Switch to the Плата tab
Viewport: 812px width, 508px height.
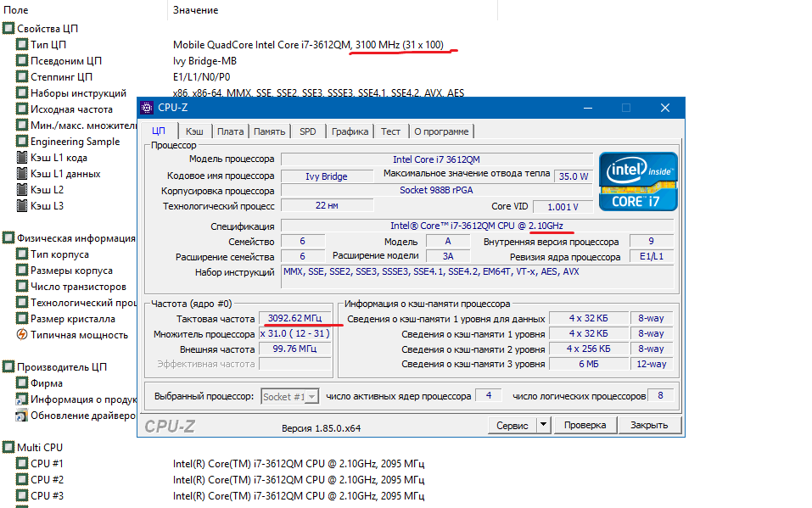[231, 131]
